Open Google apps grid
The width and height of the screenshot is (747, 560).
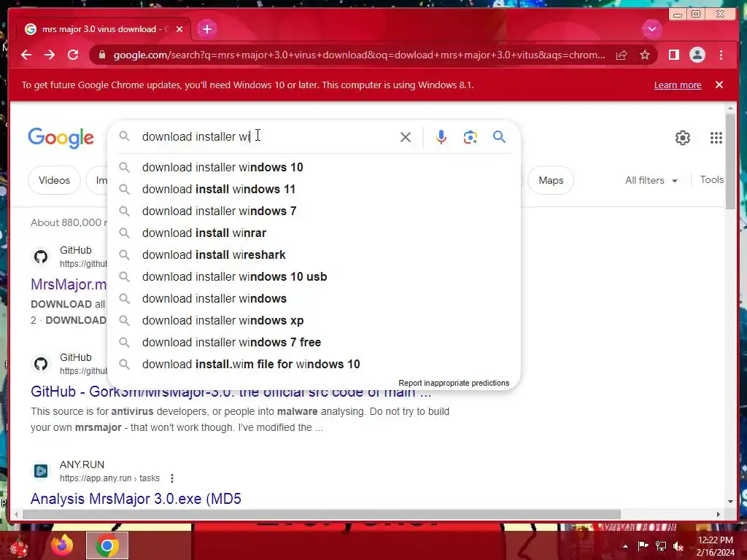coord(716,138)
